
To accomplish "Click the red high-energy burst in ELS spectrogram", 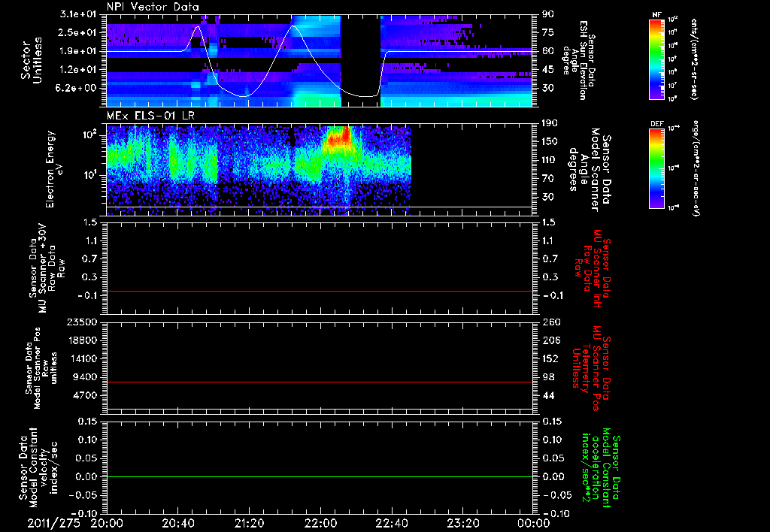I will 338,138.
